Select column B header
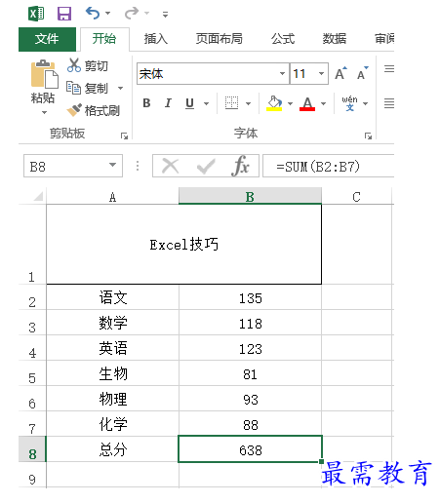This screenshot has height=504, width=440. pos(250,196)
